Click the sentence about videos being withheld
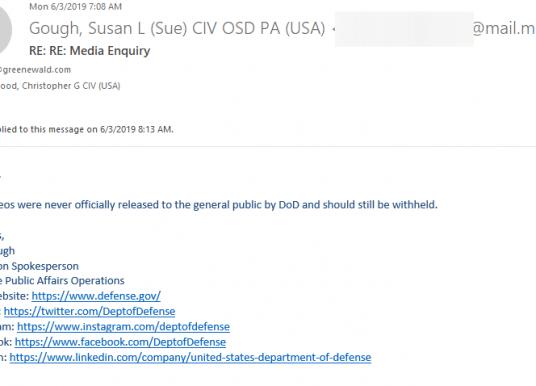 (219, 205)
